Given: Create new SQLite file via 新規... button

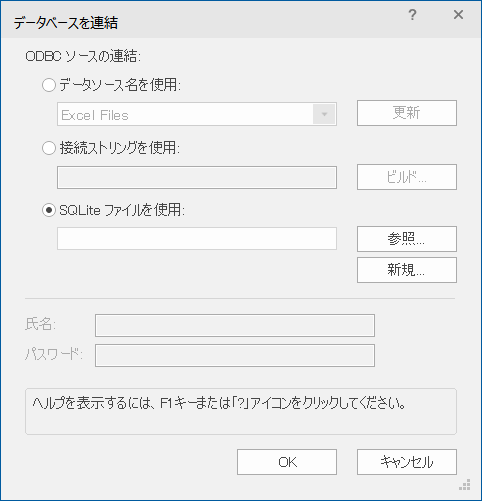Looking at the screenshot, I should [407, 270].
